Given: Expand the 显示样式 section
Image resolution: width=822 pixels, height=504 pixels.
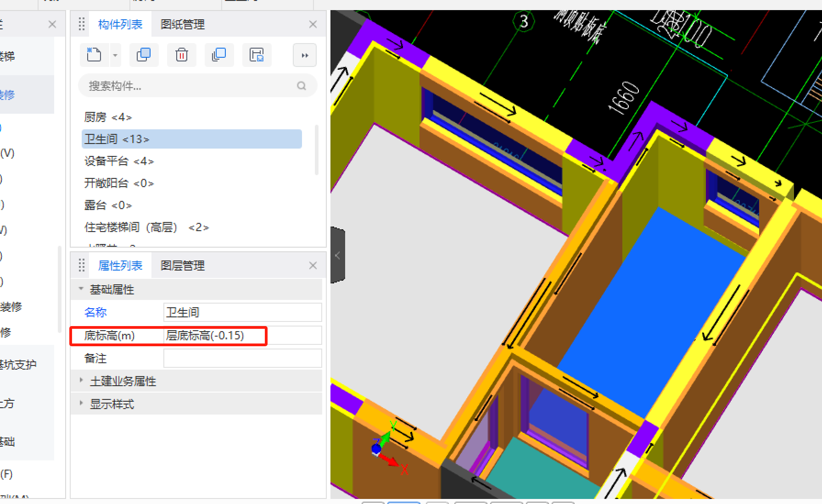Looking at the screenshot, I should point(81,403).
